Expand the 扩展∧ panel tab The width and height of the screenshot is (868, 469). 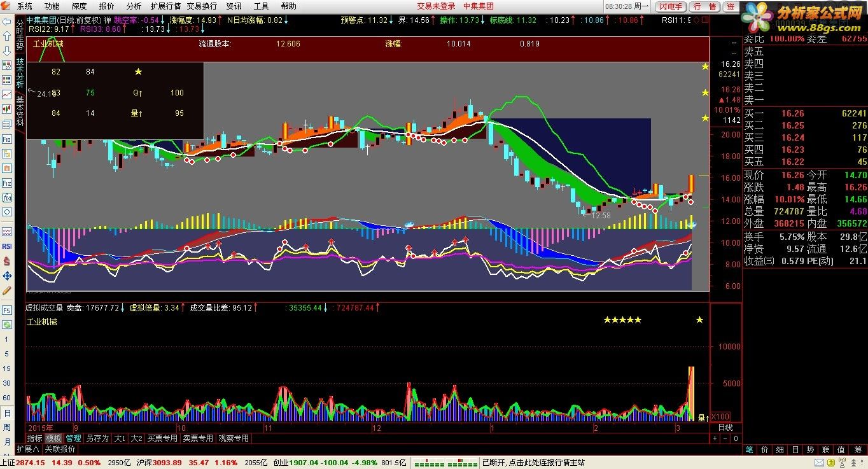point(28,449)
